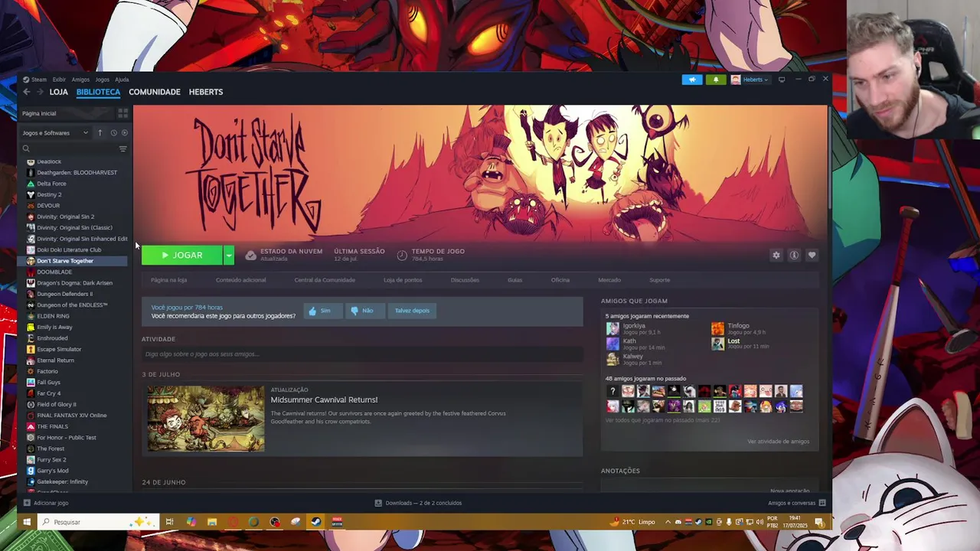Viewport: 980px width, 551px height.
Task: Open game settings gear icon
Action: click(776, 256)
